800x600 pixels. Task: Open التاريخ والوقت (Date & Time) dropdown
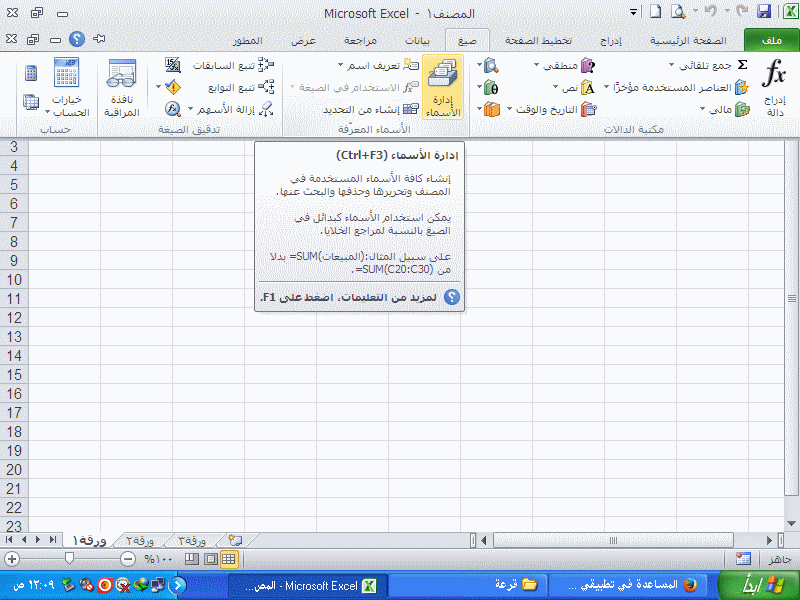pos(552,109)
